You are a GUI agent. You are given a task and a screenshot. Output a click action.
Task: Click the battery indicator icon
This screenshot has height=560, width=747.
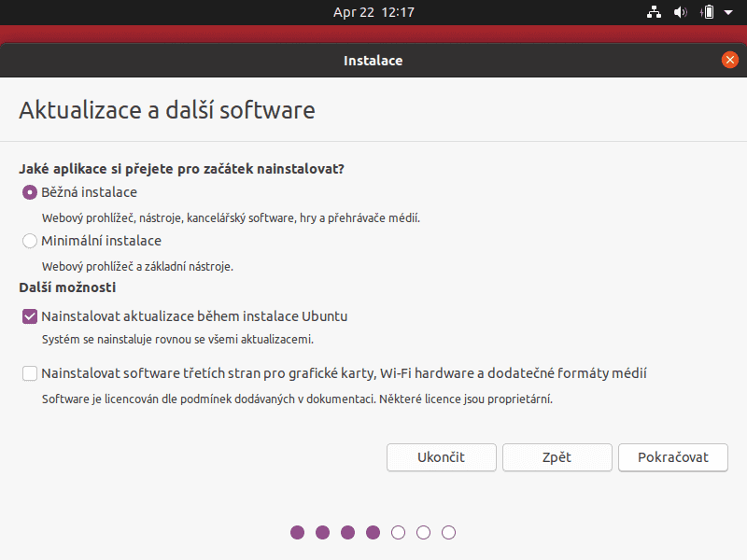(708, 12)
